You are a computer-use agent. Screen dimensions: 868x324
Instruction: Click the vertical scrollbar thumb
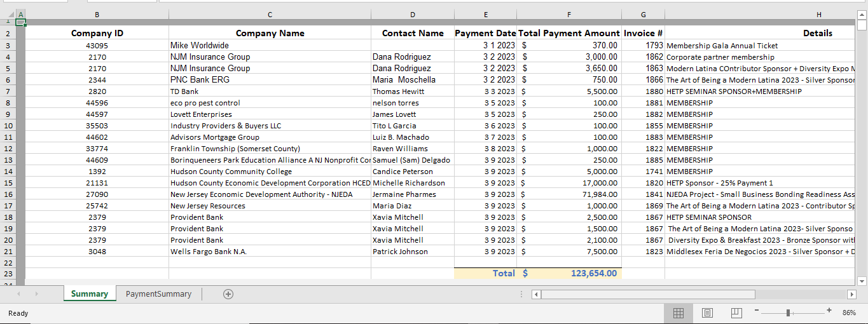pyautogui.click(x=862, y=25)
